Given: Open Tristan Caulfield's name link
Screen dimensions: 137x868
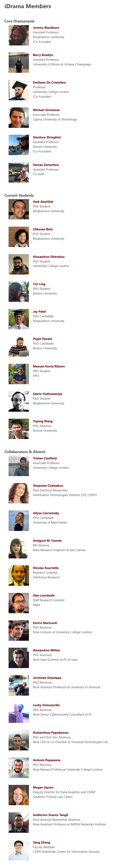Looking at the screenshot, I should click(x=45, y=458).
